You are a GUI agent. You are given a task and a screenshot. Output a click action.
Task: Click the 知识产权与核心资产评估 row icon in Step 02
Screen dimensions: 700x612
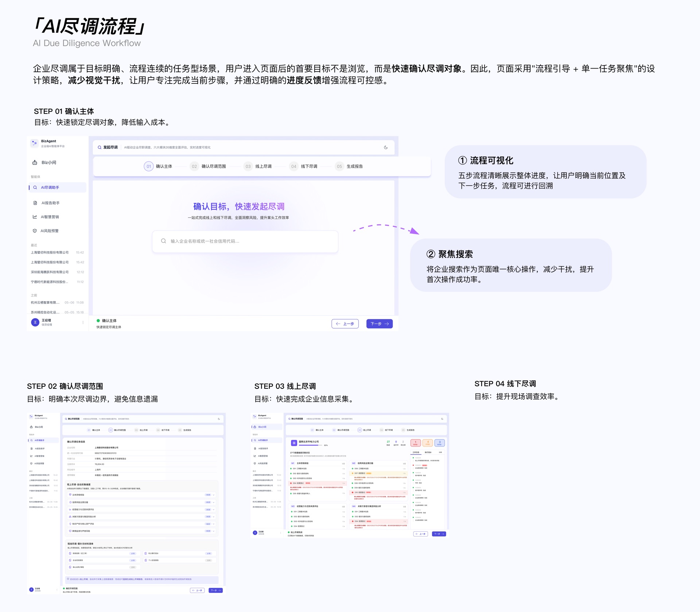point(70,524)
